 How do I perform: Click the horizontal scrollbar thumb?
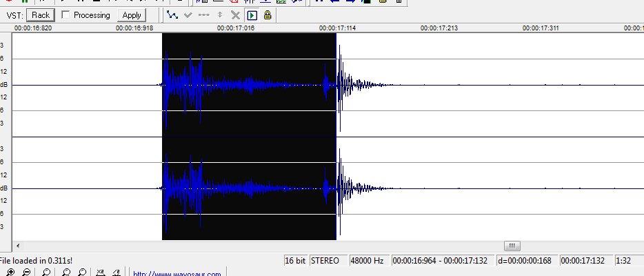512,246
